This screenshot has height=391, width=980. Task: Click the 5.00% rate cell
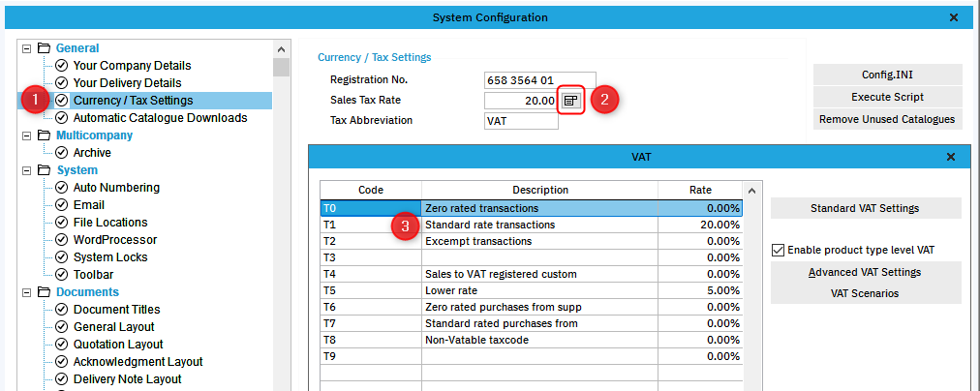(x=700, y=290)
